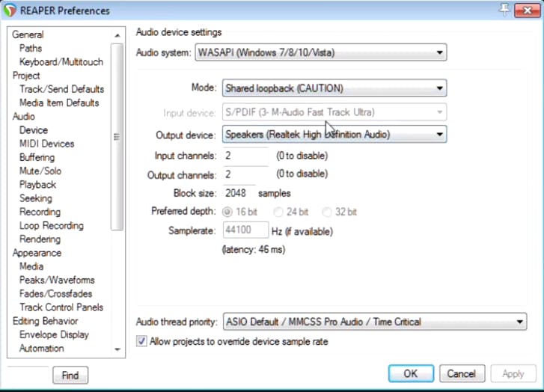Open the Audio system dropdown
This screenshot has width=544, height=392.
pyautogui.click(x=320, y=52)
